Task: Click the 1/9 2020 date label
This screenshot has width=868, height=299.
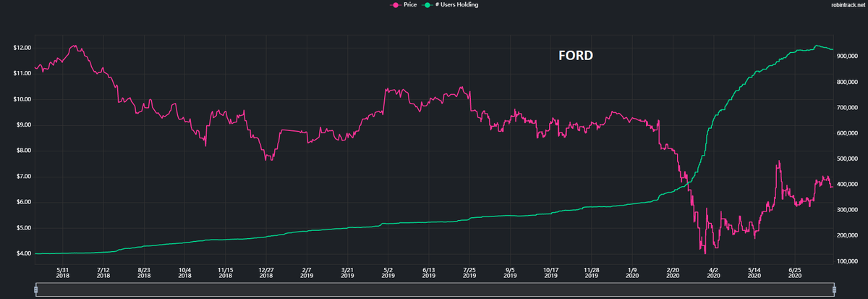Action: [x=632, y=272]
